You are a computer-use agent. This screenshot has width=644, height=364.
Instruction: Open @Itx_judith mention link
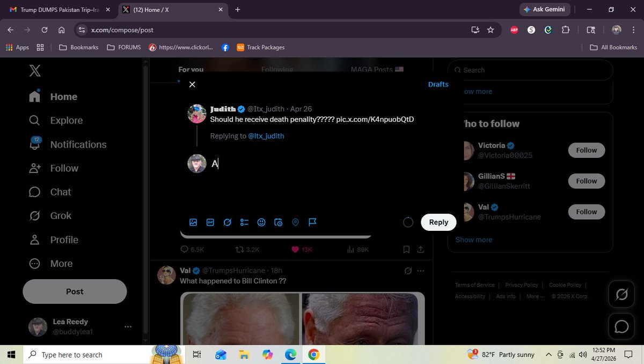266,136
